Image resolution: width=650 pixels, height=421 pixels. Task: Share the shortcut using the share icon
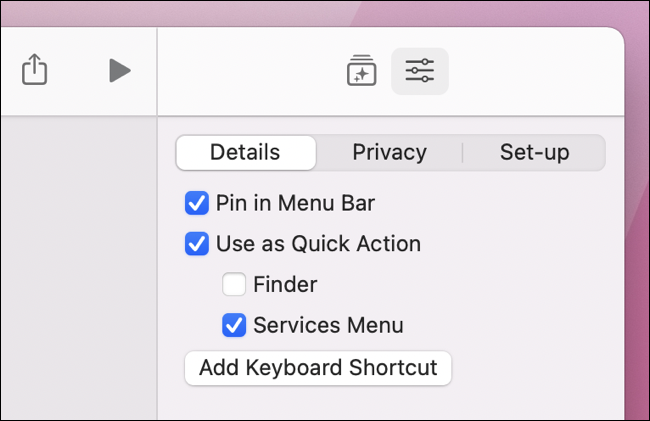34,70
